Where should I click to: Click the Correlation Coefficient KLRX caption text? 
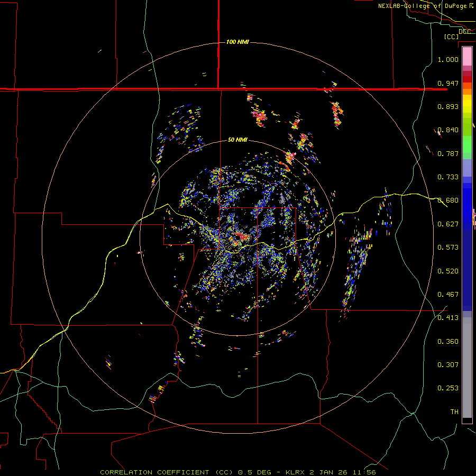point(238,472)
